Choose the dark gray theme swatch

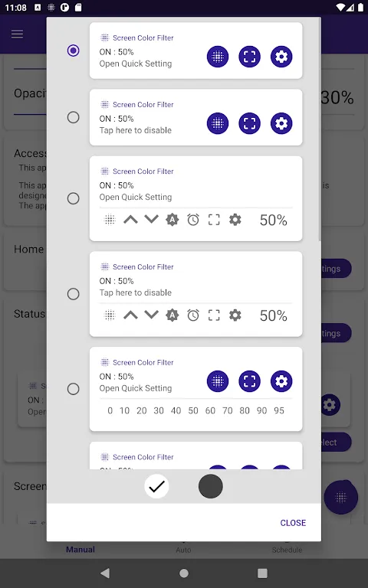211,486
